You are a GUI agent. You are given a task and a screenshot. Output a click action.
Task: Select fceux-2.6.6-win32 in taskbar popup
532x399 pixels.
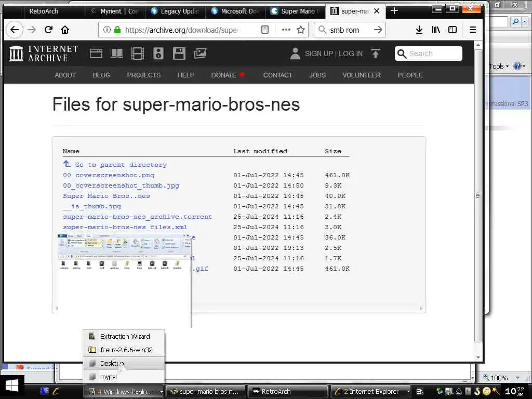(x=124, y=350)
